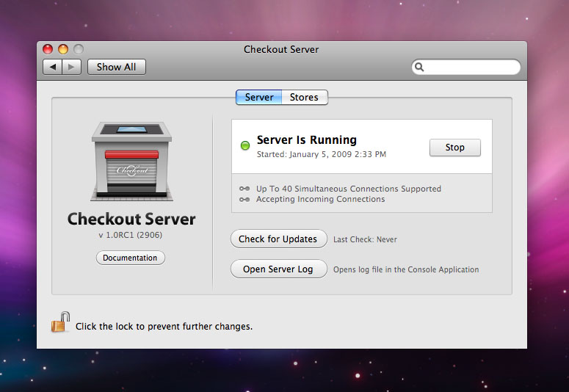The height and width of the screenshot is (392, 569).
Task: Click large 'Checkout Server' name below icon
Action: coord(131,219)
